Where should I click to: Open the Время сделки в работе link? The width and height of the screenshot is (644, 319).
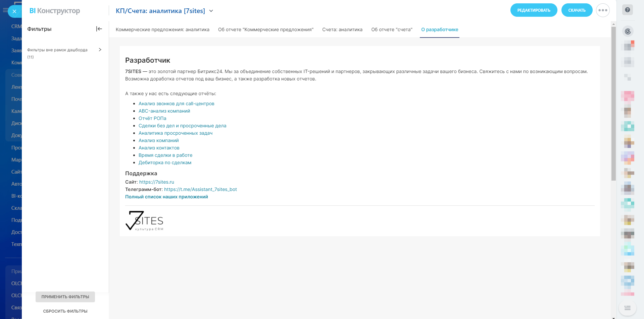pos(165,155)
